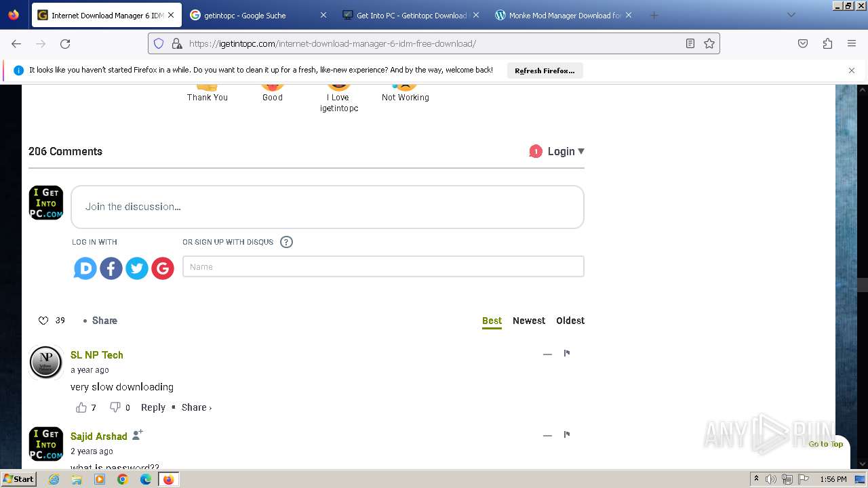This screenshot has width=868, height=488.
Task: Open the Sajid Arshad profile name
Action: click(99, 436)
